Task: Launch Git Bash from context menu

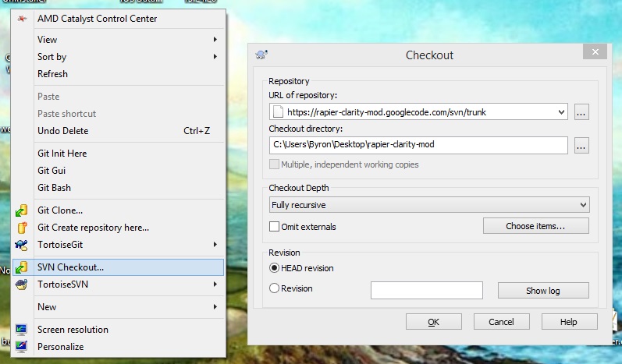Action: (x=118, y=188)
